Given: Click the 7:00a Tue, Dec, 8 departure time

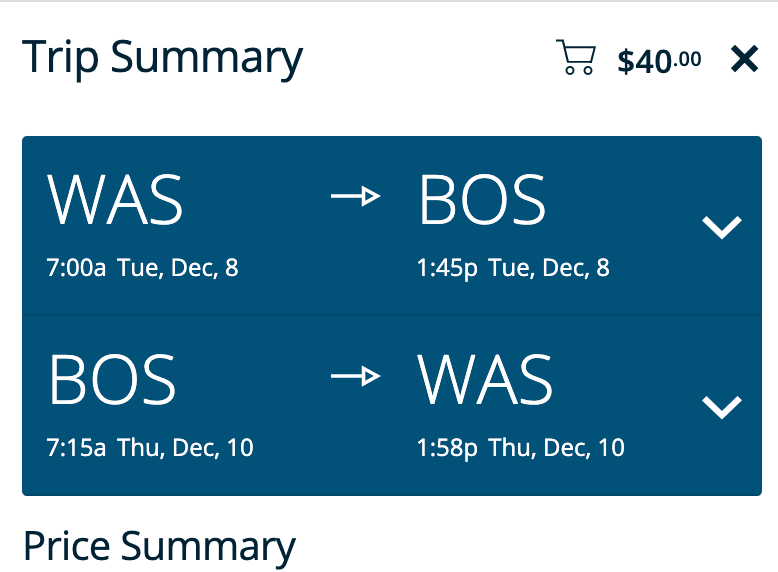Looking at the screenshot, I should (x=142, y=268).
